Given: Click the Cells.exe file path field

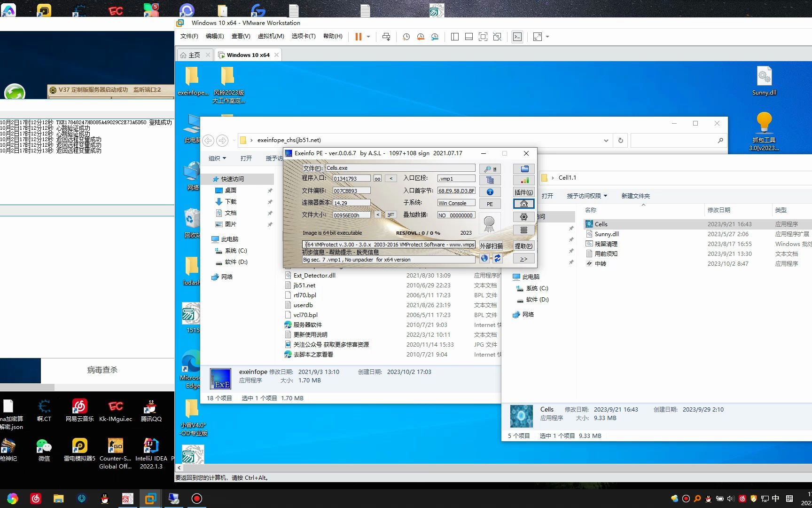Looking at the screenshot, I should [400, 168].
